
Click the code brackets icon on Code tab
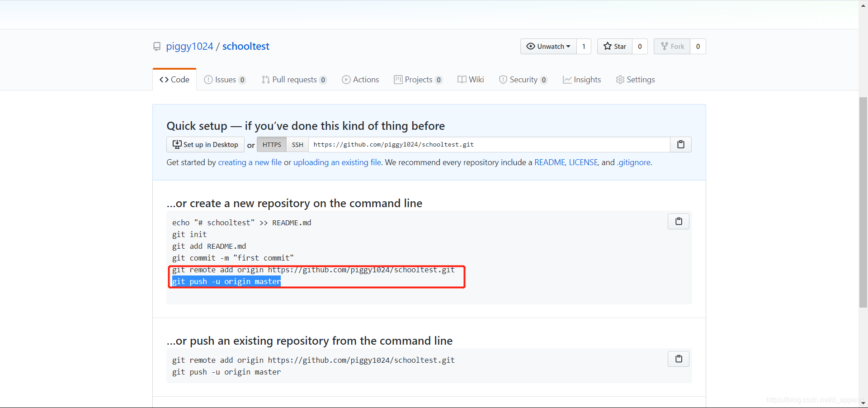point(164,80)
